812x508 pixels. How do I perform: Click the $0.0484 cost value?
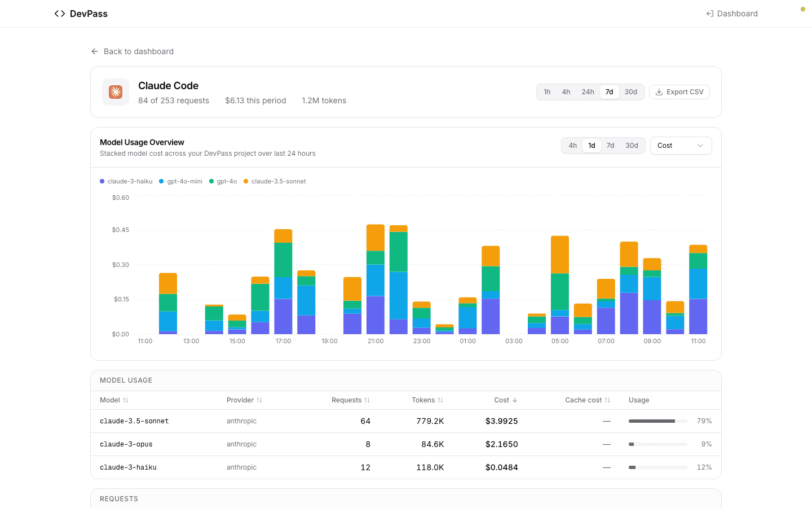click(502, 467)
